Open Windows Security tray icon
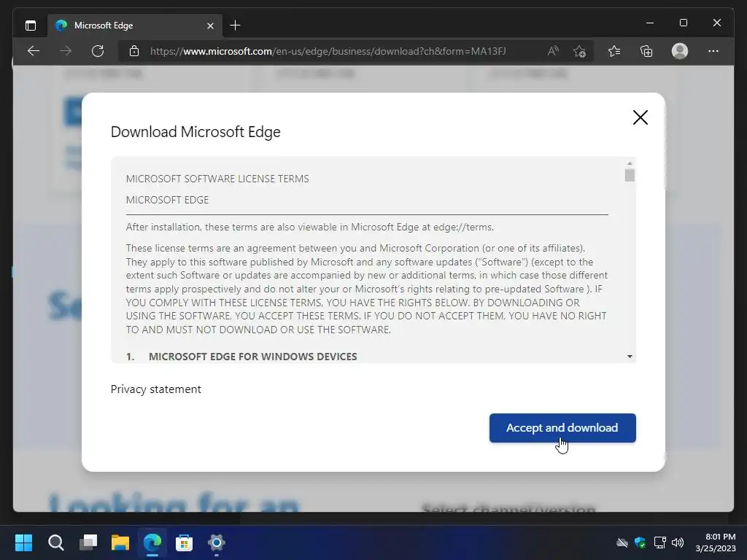The width and height of the screenshot is (747, 560). pos(640,542)
